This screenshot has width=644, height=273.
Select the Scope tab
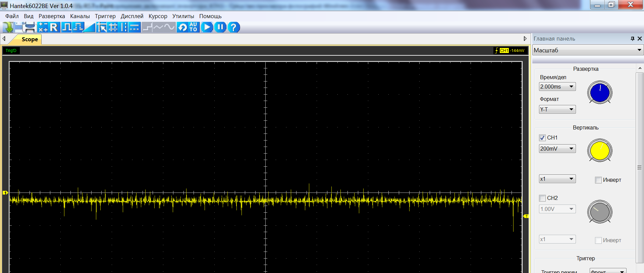click(30, 39)
